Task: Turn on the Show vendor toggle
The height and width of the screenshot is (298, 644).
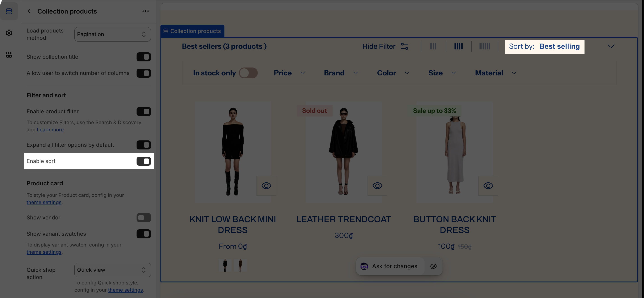Action: coord(144,218)
